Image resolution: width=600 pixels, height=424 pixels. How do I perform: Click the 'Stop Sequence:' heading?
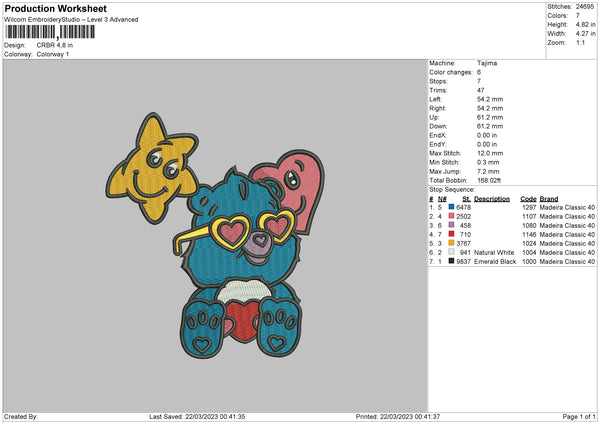click(452, 190)
